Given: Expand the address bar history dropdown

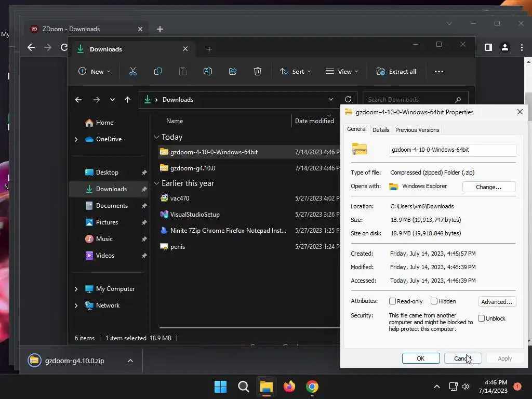Looking at the screenshot, I should [x=331, y=99].
